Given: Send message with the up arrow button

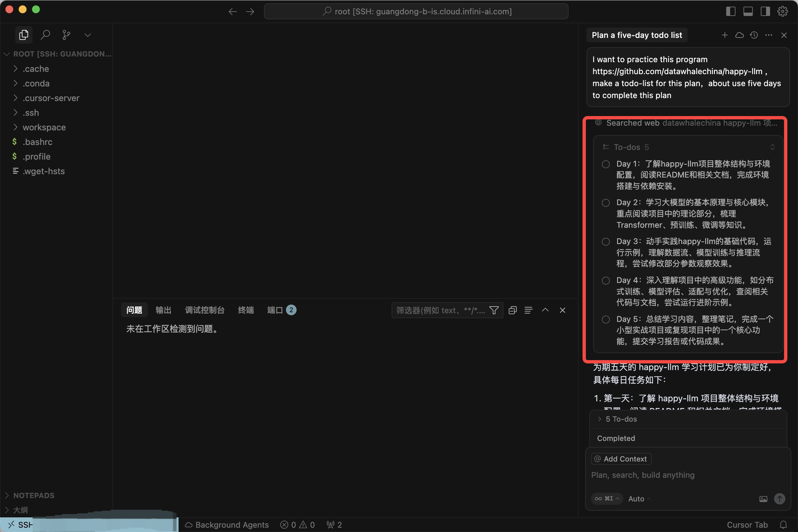Looking at the screenshot, I should (780, 499).
